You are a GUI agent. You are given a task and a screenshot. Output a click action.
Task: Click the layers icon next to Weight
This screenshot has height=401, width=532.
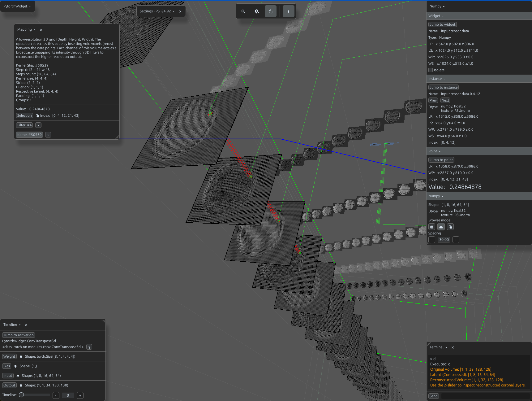tap(21, 357)
